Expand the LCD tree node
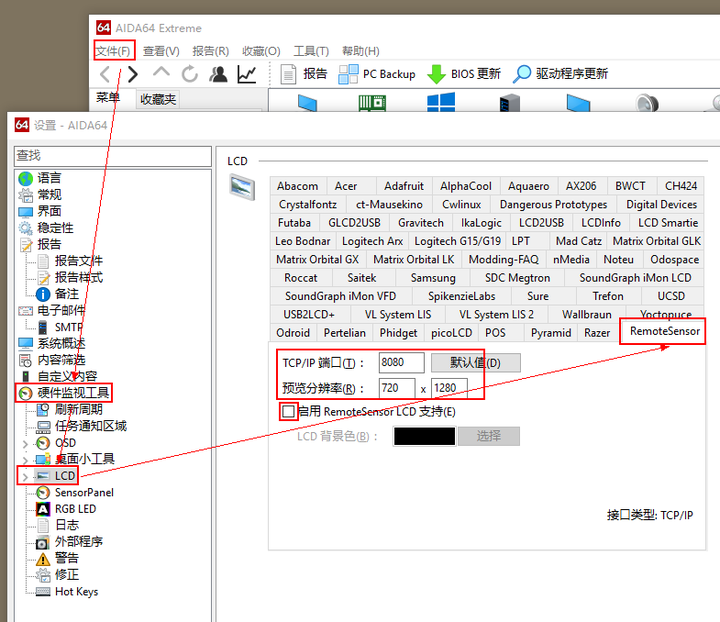The height and width of the screenshot is (622, 720). point(26,476)
